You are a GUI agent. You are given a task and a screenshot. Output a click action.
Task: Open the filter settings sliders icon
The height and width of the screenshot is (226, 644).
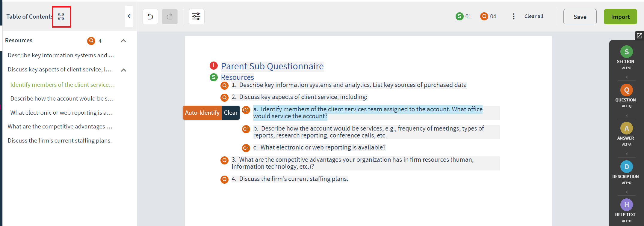coord(196,17)
